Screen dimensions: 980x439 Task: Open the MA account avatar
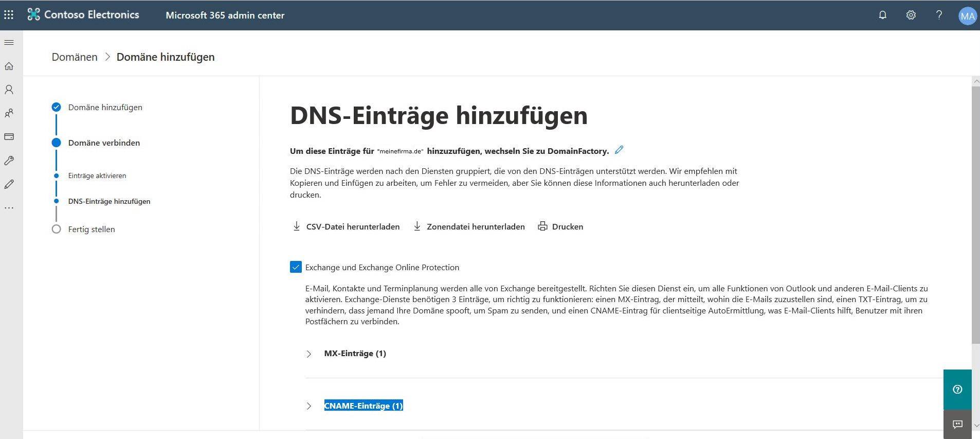[x=967, y=16]
